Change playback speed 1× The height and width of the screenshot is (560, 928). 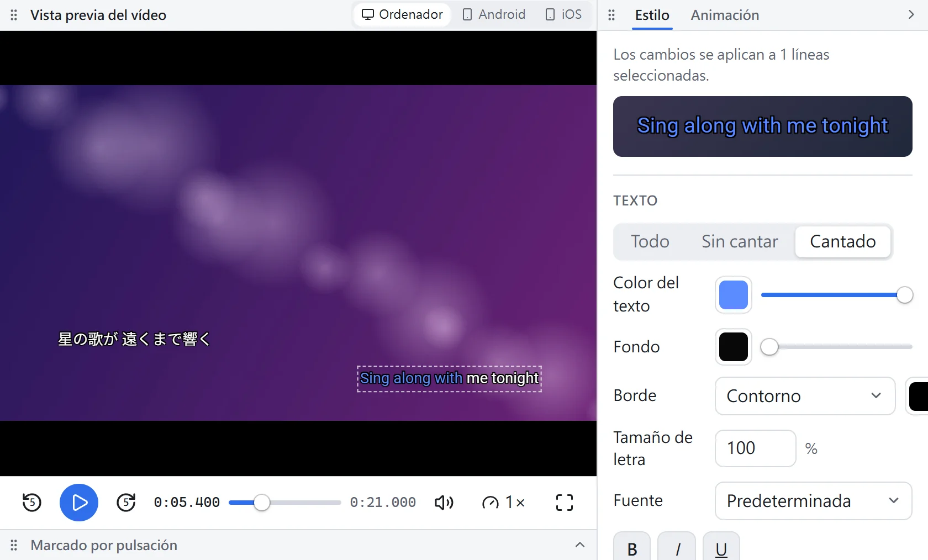click(503, 503)
